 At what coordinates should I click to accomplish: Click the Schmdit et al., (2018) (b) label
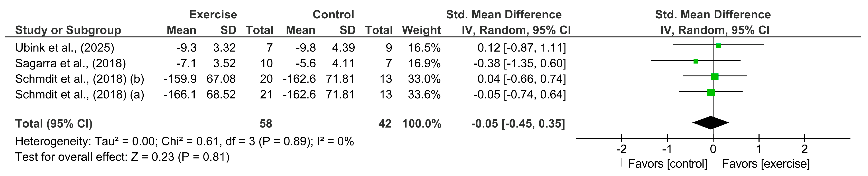coord(80,79)
